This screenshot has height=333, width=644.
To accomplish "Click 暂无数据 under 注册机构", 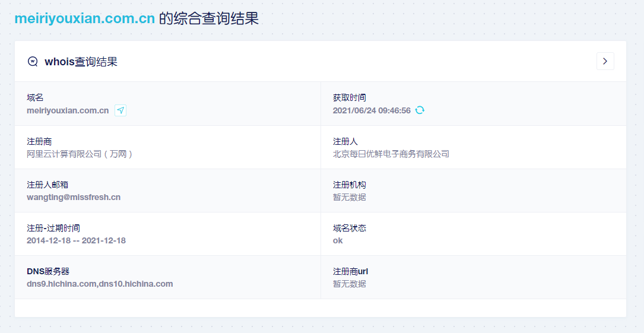I will coord(349,197).
